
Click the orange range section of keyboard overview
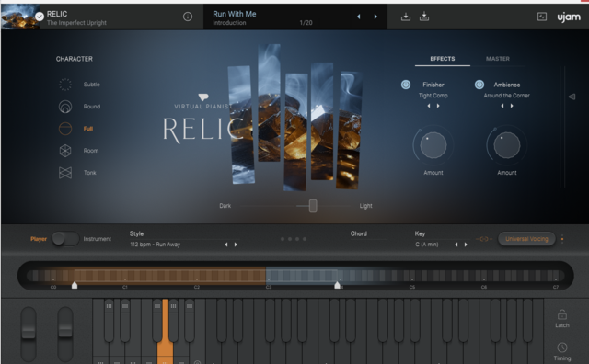tap(170, 276)
